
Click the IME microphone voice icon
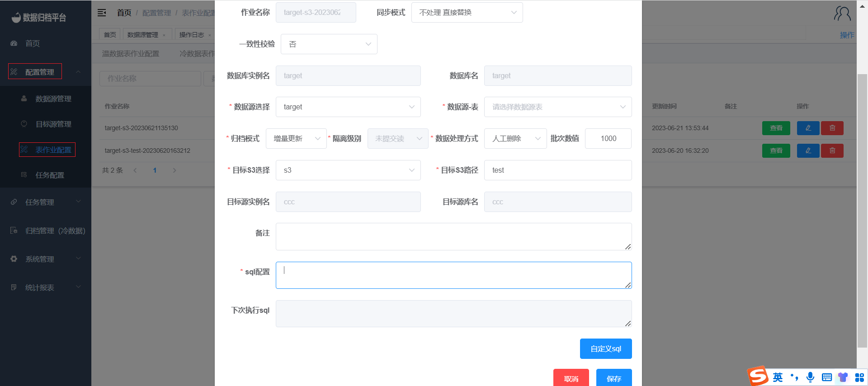(811, 377)
